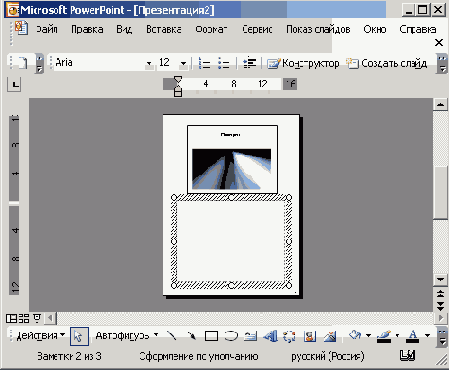Click the indent marker on horizontal ruler
Image resolution: width=449 pixels, height=370 pixels.
pyautogui.click(x=178, y=86)
